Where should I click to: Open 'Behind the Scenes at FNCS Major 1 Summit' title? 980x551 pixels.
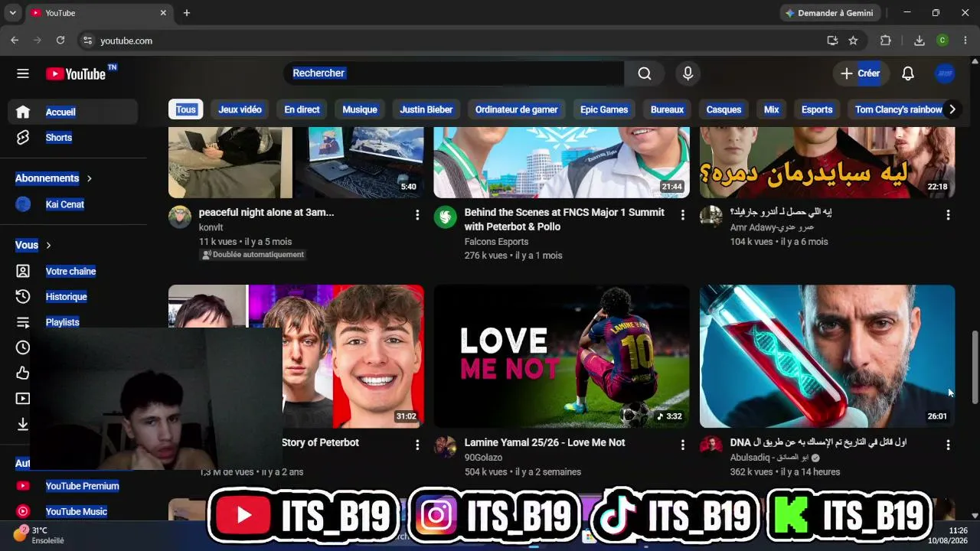(x=564, y=220)
